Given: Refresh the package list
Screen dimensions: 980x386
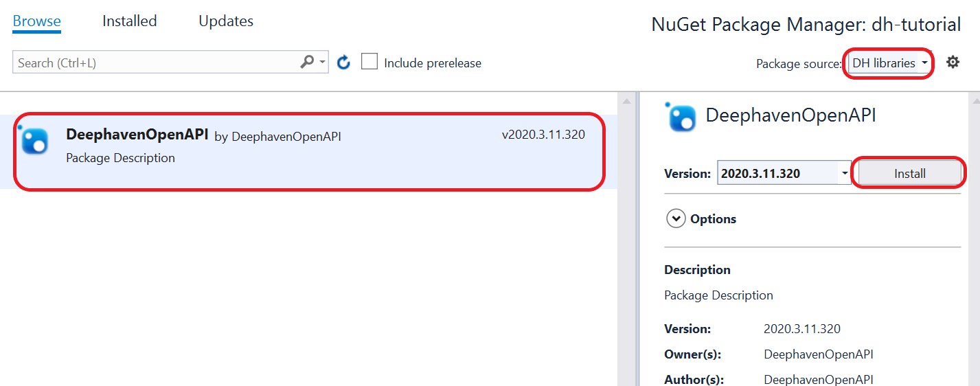Looking at the screenshot, I should click(x=344, y=63).
